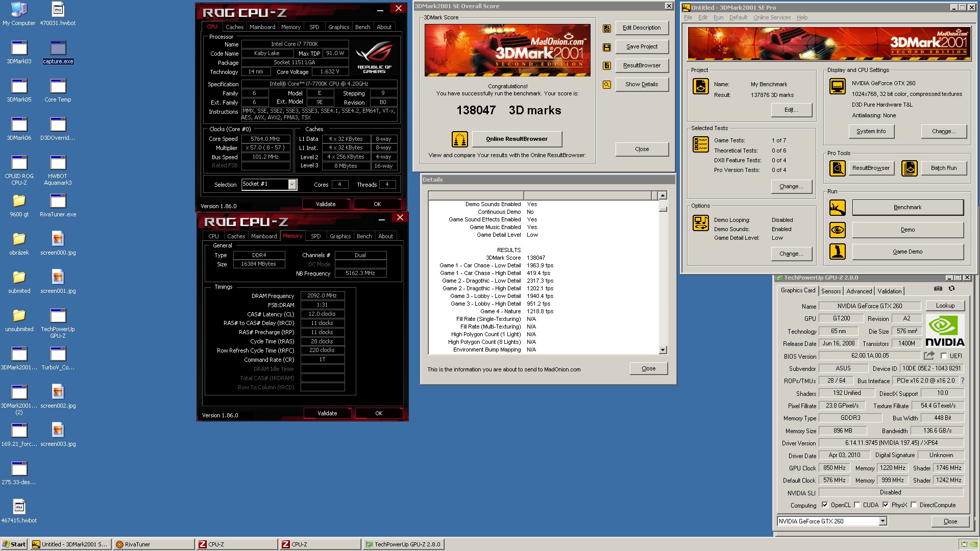Open the File menu in 3DMark2001 SE Pro
The height and width of the screenshot is (551, 980).
(688, 17)
